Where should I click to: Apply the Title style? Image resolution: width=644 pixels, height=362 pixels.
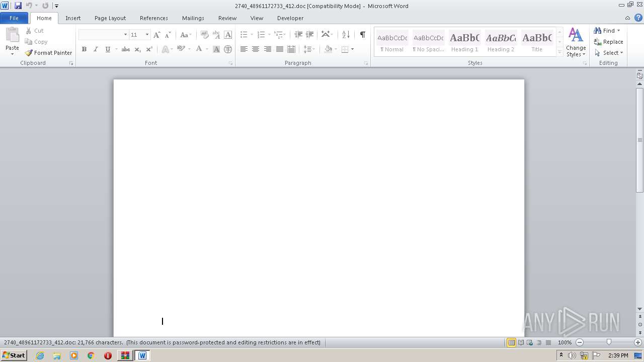pos(537,42)
